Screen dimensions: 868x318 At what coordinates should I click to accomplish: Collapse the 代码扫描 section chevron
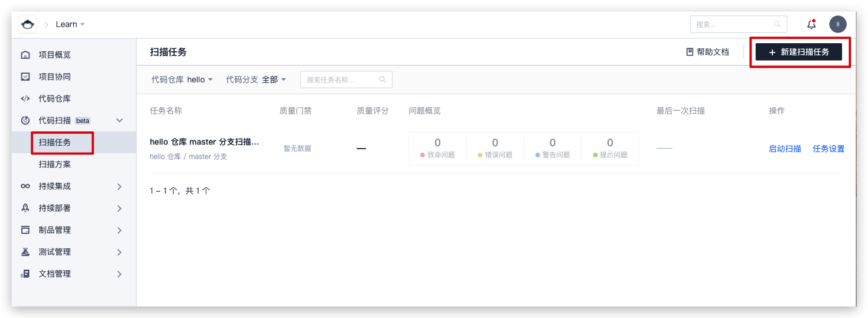[120, 120]
